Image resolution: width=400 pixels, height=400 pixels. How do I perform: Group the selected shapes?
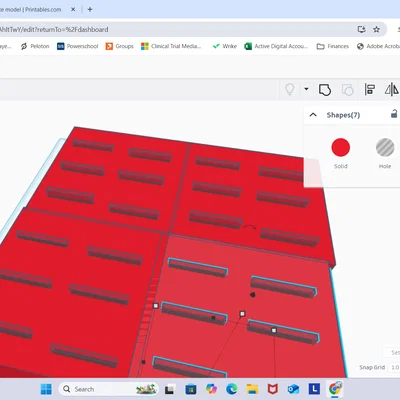[x=325, y=90]
